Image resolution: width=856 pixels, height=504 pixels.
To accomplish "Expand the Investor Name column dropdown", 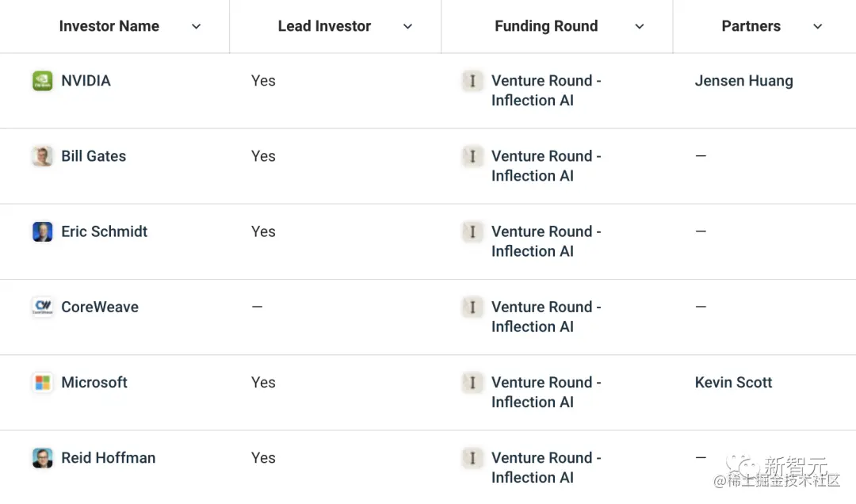I will (x=196, y=27).
